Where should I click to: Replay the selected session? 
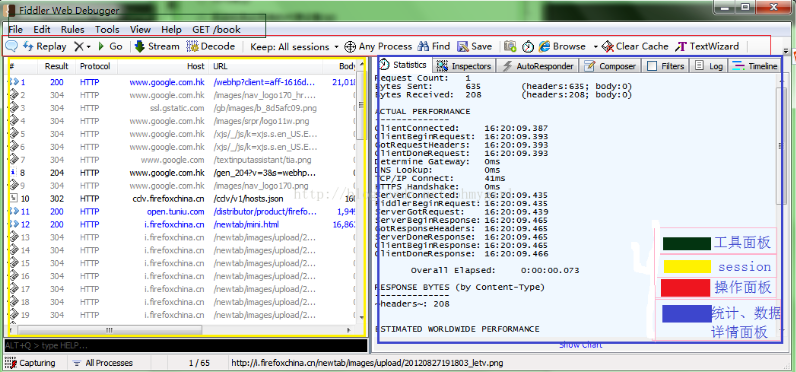pos(45,46)
